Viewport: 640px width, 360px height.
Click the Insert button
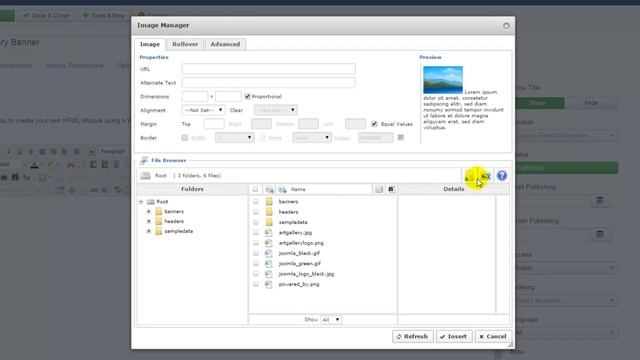(454, 336)
